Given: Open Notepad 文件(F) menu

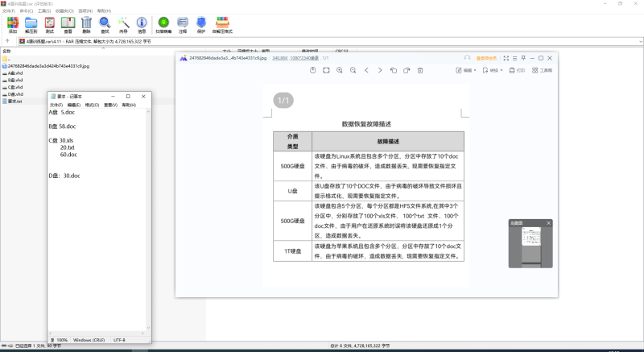Looking at the screenshot, I should [56, 106].
